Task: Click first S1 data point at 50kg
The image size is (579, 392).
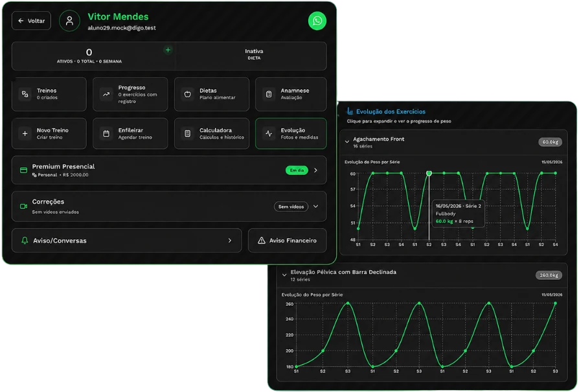Action: point(358,228)
